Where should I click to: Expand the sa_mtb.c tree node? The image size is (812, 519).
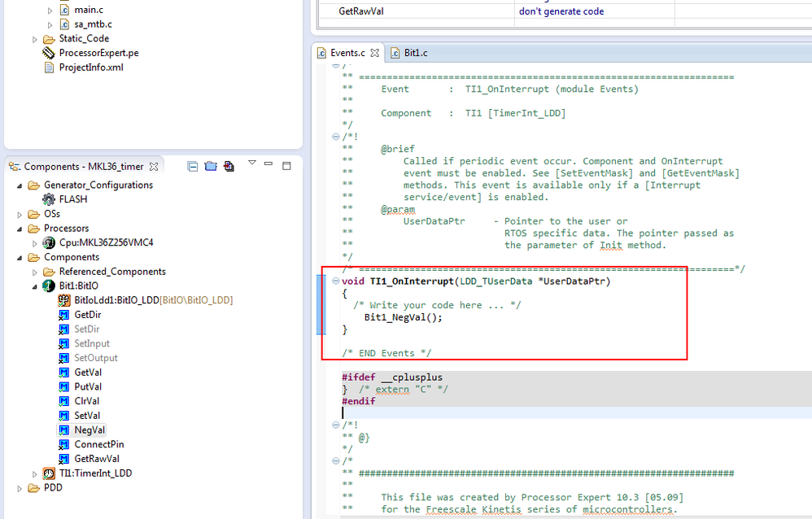coord(50,25)
